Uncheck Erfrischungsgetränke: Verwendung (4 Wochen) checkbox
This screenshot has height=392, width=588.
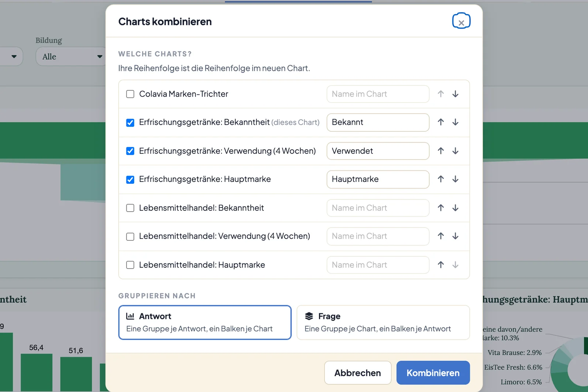coord(130,151)
